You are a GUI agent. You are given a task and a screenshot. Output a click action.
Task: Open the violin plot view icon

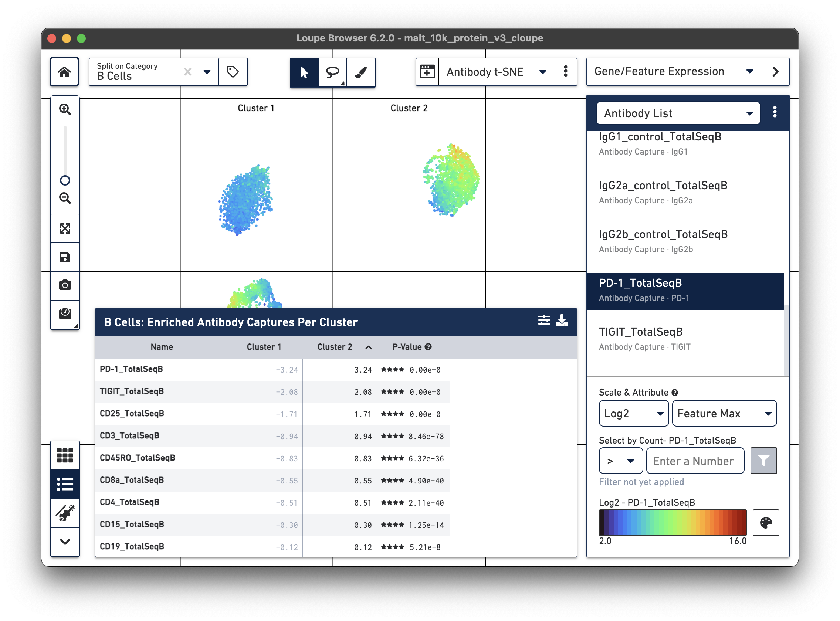(x=65, y=513)
